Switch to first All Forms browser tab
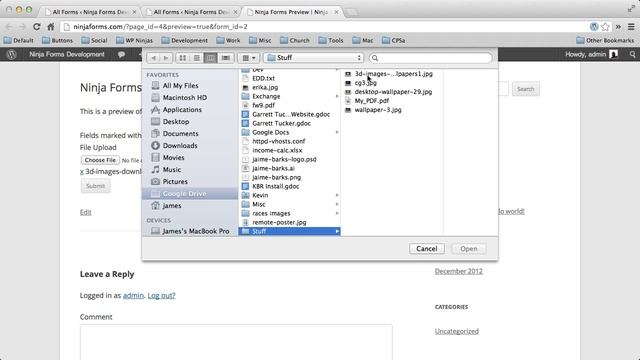This screenshot has height=360, width=640. (90, 12)
